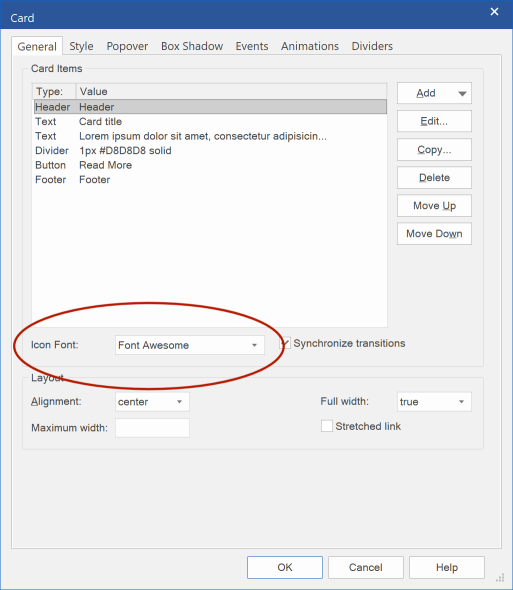Select the Divider item in list
The width and height of the screenshot is (513, 590).
tap(210, 151)
